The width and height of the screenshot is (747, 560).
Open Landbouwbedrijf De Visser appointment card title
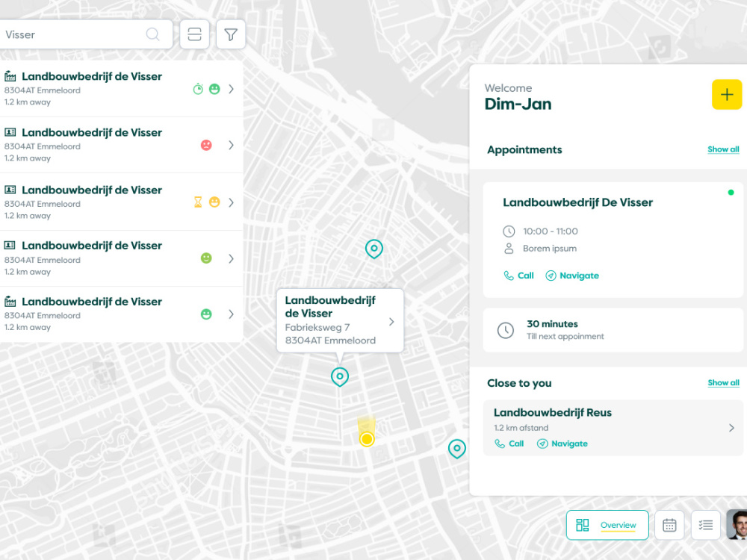tap(578, 202)
